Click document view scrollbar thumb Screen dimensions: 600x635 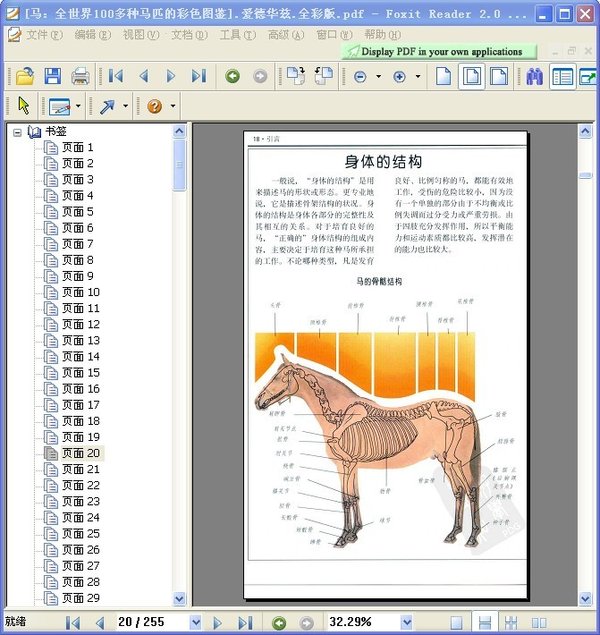click(585, 175)
